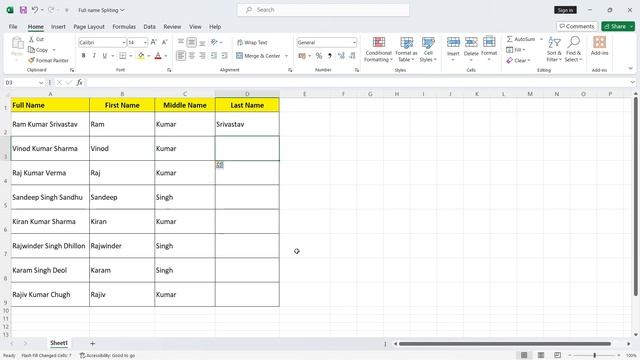
Task: Expand the Name Box dropdown arrow
Action: tap(41, 83)
